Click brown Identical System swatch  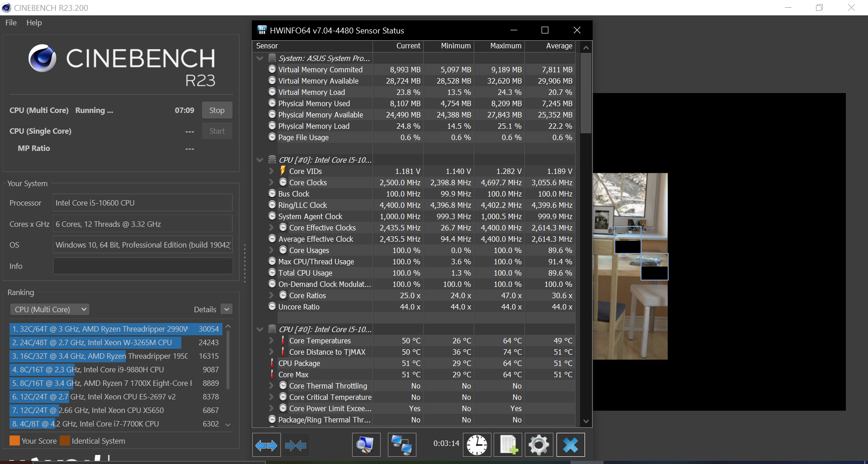pos(65,441)
